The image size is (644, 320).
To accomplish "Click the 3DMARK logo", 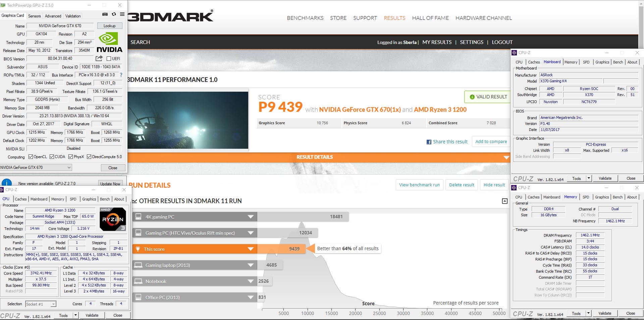I will (170, 16).
